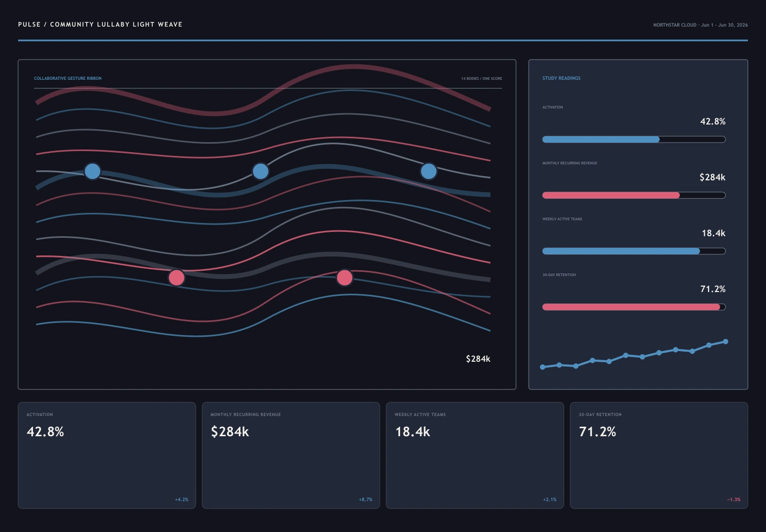Click the "ACTIVATION" label in Study Readings
The width and height of the screenshot is (766, 532).
click(553, 107)
